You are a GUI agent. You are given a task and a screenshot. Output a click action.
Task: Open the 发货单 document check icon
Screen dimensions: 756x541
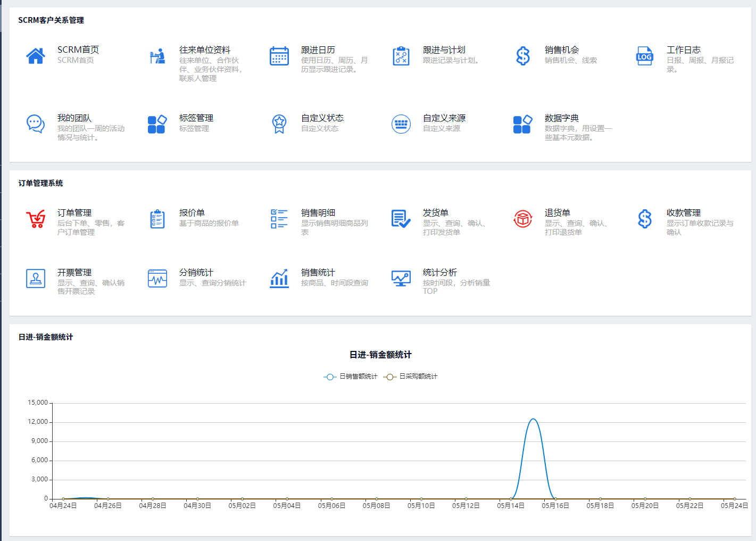coord(401,219)
